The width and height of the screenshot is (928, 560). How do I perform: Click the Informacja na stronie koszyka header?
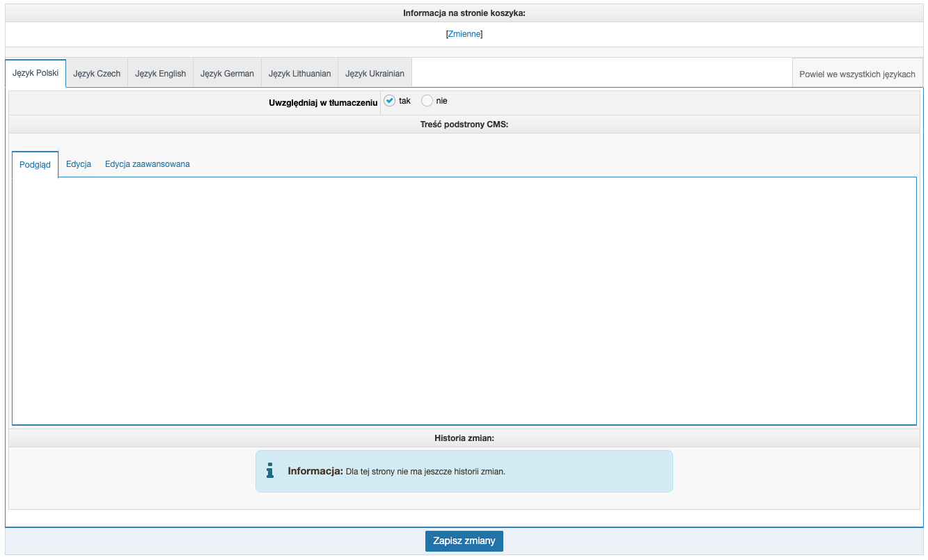click(464, 13)
